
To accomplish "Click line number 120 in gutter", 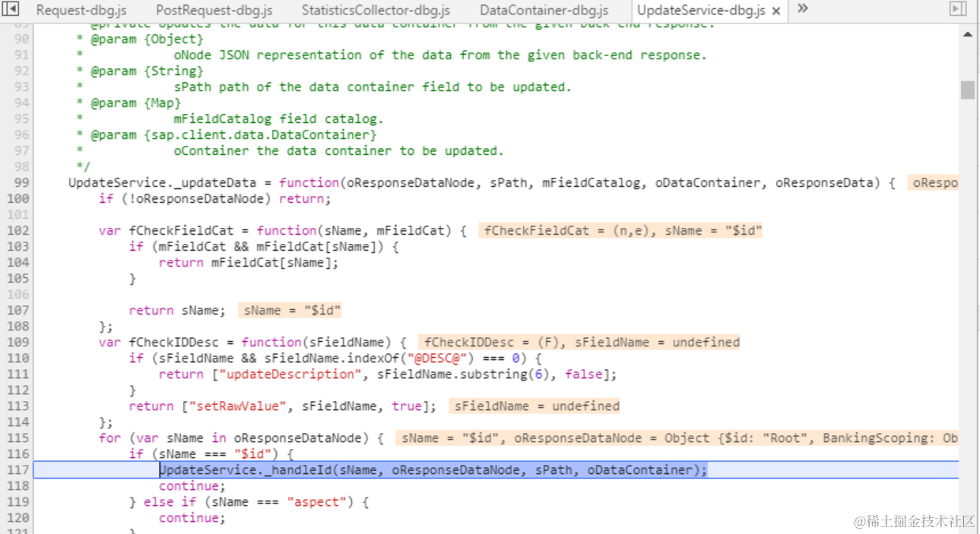I will click(x=19, y=517).
